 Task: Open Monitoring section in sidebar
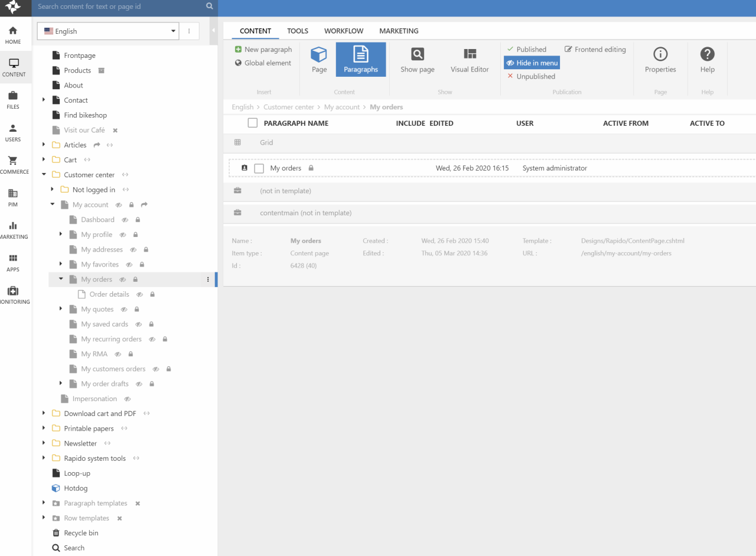coord(13,295)
